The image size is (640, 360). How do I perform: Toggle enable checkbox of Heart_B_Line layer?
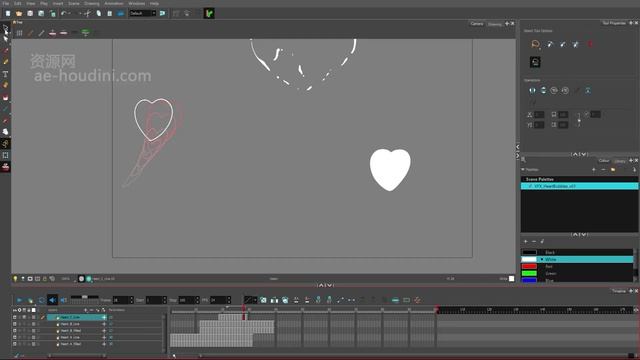(x=15, y=324)
